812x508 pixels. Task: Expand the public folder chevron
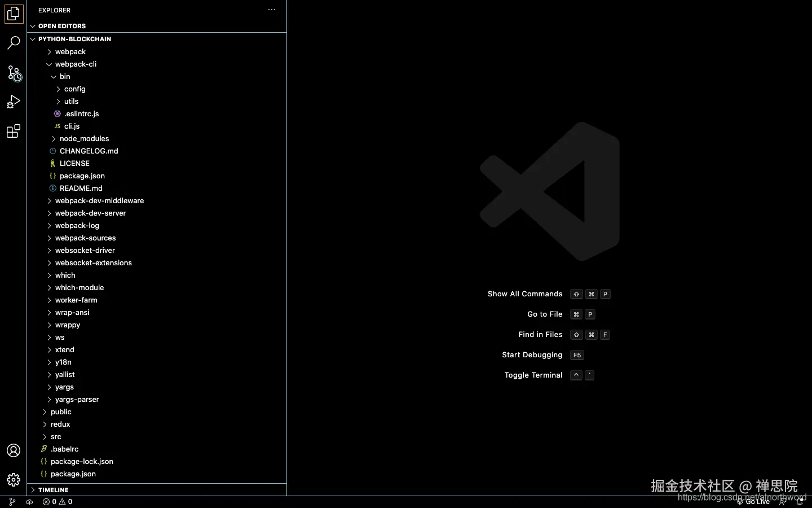pyautogui.click(x=45, y=411)
